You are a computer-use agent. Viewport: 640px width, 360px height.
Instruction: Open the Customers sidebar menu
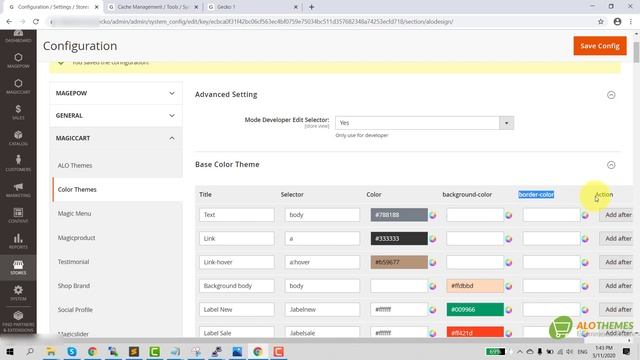[x=18, y=163]
